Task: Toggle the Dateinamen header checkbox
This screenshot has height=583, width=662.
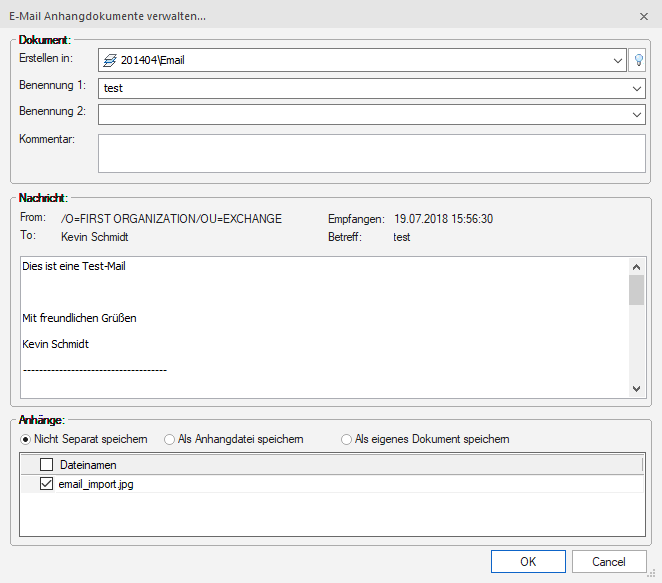Action: [46, 464]
